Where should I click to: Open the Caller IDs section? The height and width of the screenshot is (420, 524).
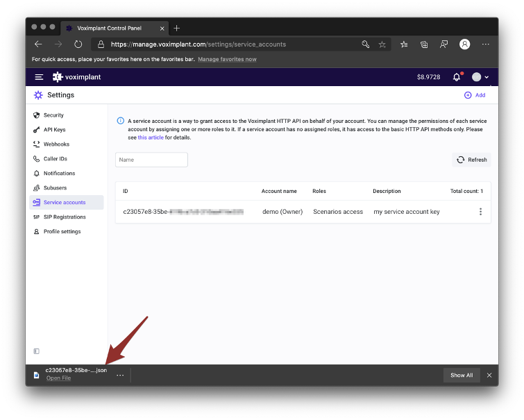click(55, 159)
